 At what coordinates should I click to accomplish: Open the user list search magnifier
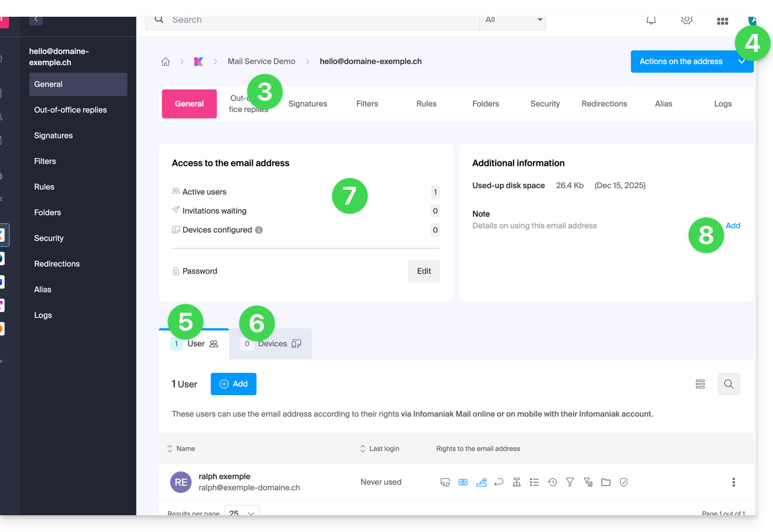coord(728,384)
